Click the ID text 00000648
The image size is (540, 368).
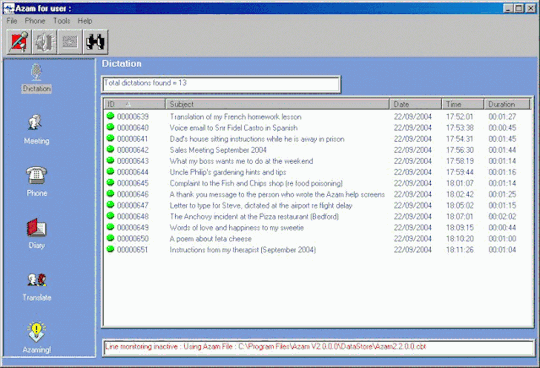click(x=133, y=217)
